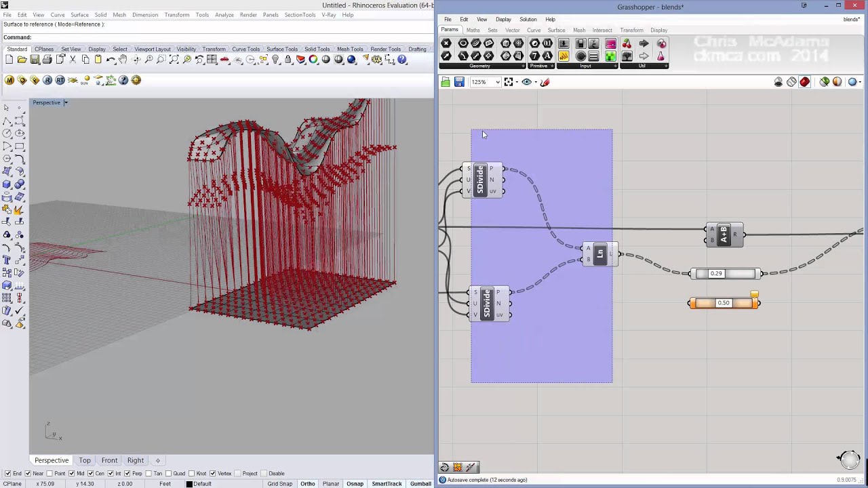The image size is (868, 488).
Task: Click the Undo arrow in Rhino toolbar
Action: (x=111, y=60)
